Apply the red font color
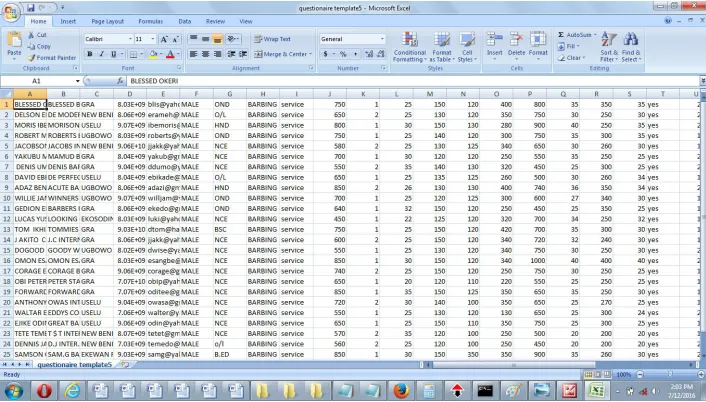 pos(170,54)
